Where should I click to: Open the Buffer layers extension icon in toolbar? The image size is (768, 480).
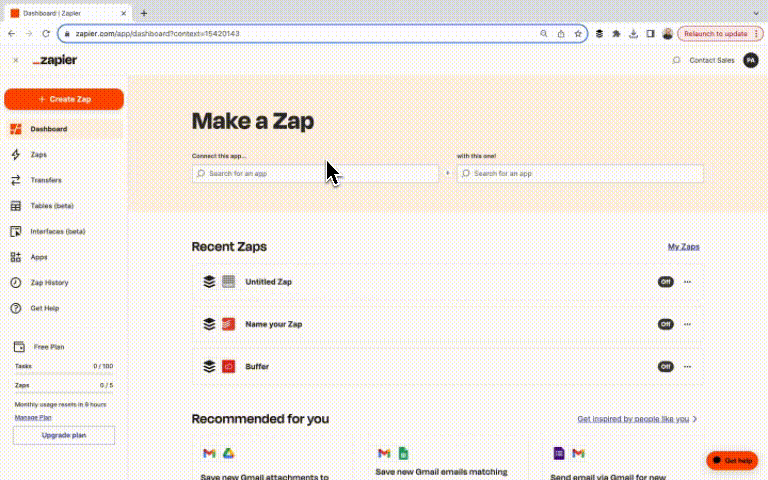tap(599, 34)
